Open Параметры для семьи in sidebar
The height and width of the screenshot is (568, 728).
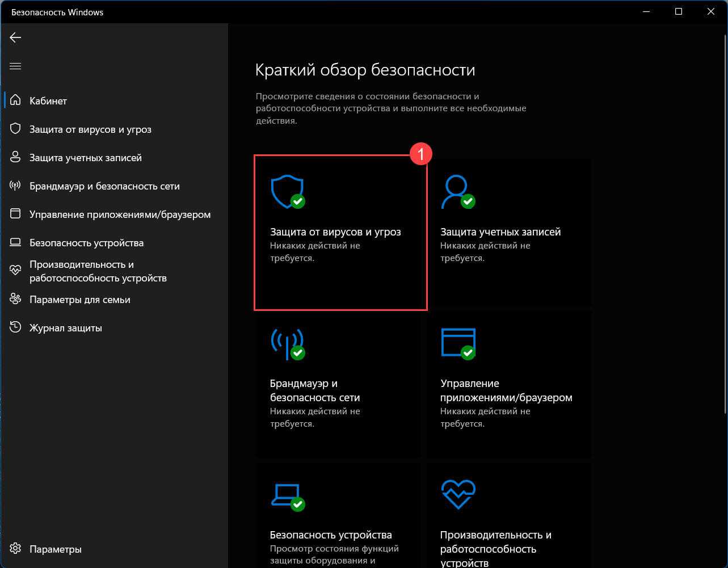(x=79, y=300)
